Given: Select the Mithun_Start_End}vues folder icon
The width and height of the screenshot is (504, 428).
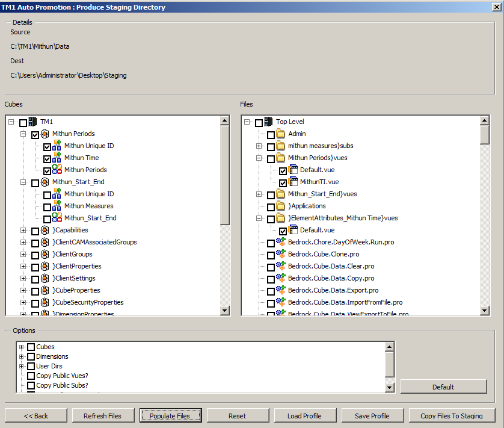Looking at the screenshot, I should [x=281, y=194].
